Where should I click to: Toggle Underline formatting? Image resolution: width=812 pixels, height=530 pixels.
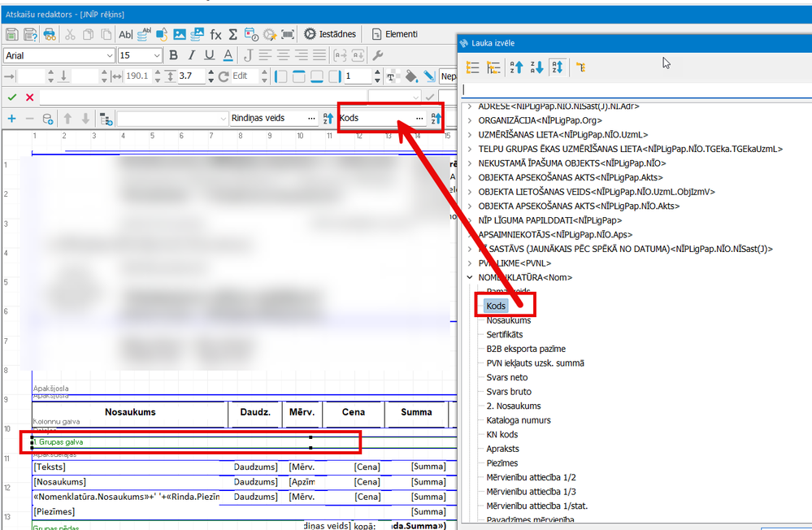[x=209, y=55]
